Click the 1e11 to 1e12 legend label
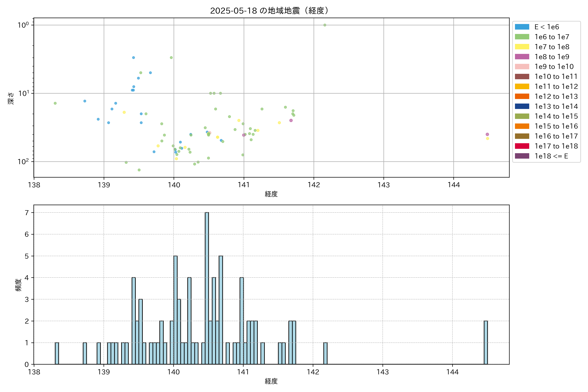Viewport: 588px width, 392px height. pos(556,87)
